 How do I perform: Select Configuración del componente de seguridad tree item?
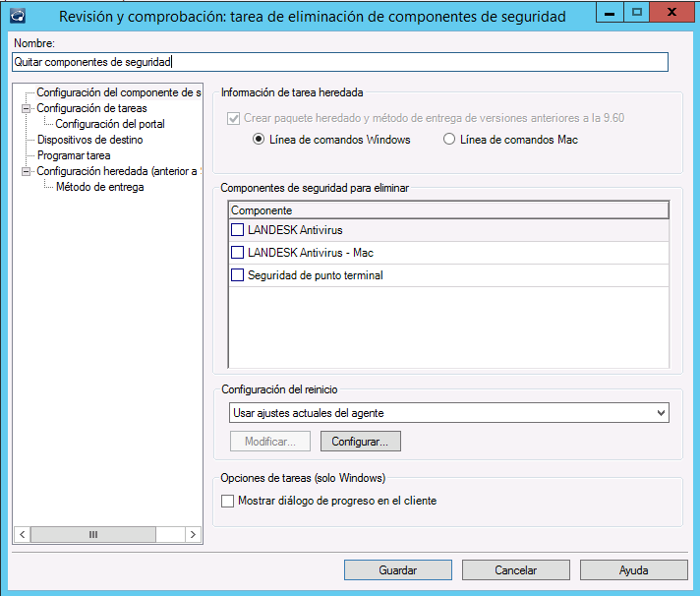[119, 92]
